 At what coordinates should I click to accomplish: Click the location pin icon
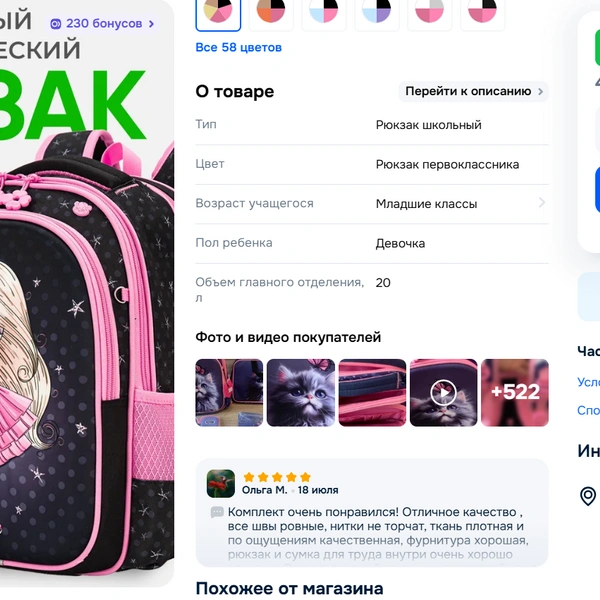click(588, 496)
